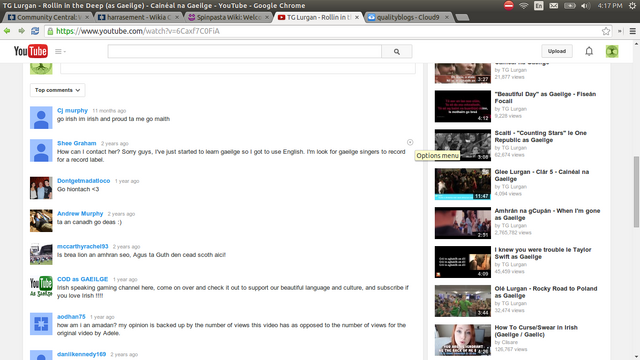Open the notifications bell
640x360 pixels.
coord(589,51)
